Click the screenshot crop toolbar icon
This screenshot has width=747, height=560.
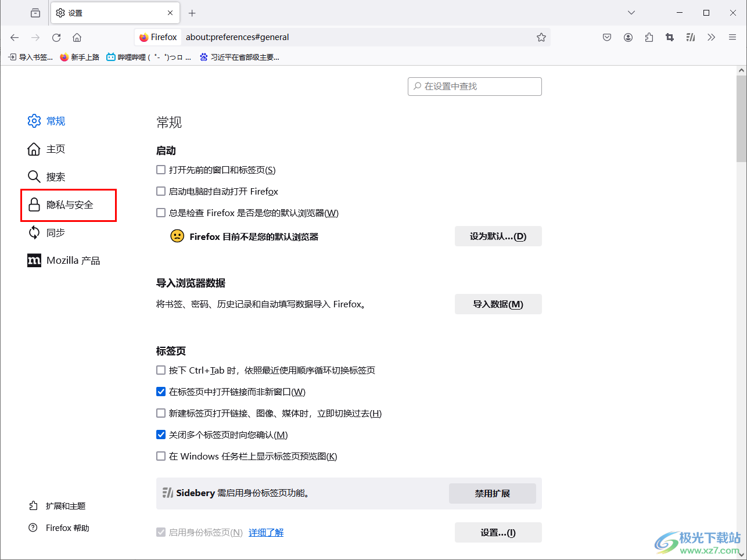coord(670,37)
